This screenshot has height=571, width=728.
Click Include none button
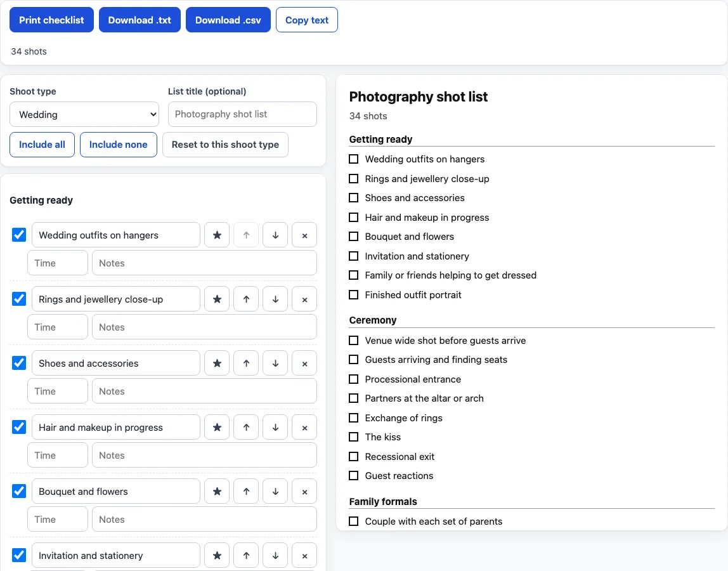119,145
